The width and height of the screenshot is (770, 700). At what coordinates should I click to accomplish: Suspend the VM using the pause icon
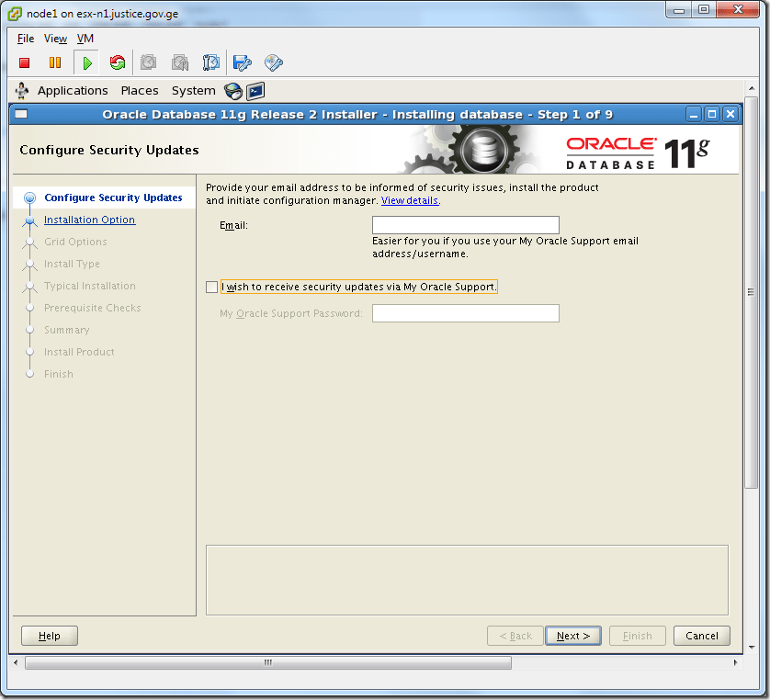[56, 62]
